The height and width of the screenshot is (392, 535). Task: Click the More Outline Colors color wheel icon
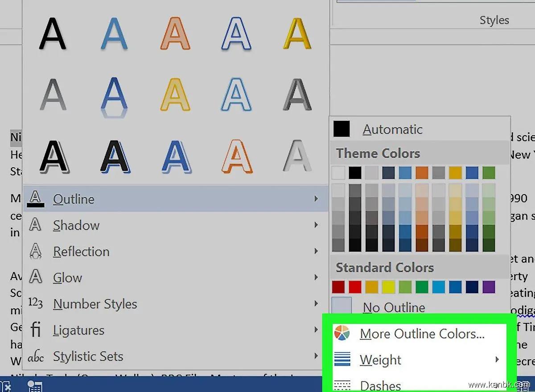342,333
